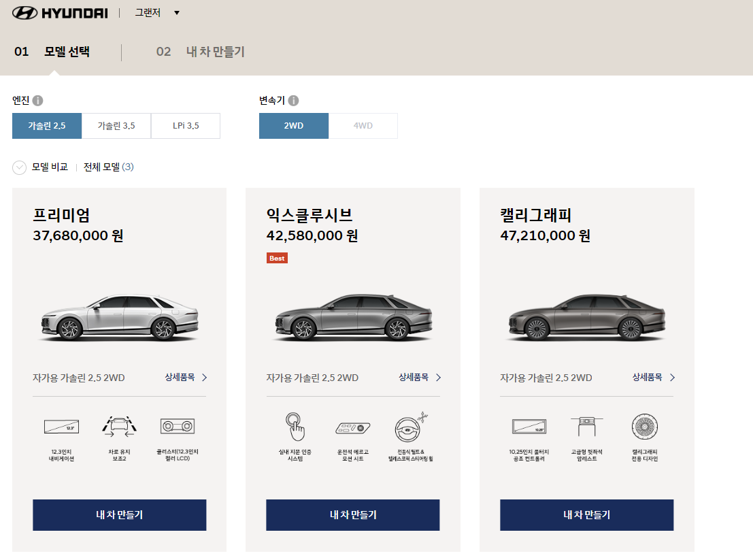Open the 그랜저 model dropdown
Image resolution: width=753 pixels, height=560 pixels.
click(x=157, y=13)
